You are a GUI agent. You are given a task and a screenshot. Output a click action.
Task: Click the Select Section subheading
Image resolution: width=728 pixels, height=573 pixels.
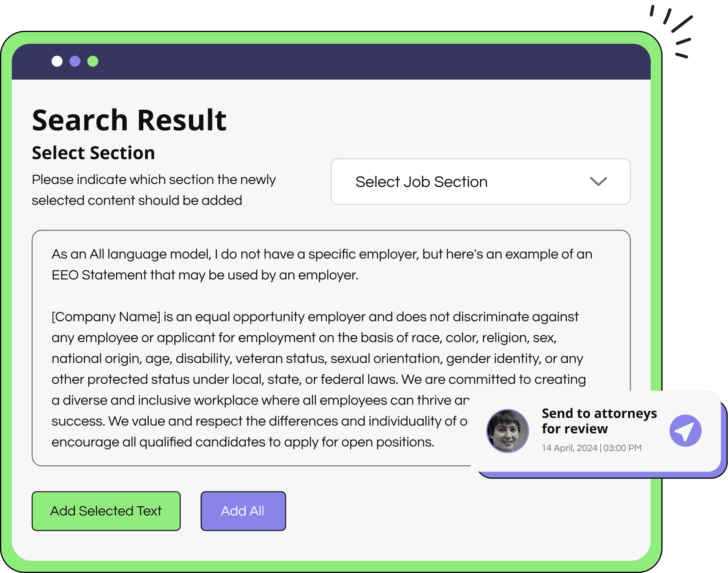point(93,153)
